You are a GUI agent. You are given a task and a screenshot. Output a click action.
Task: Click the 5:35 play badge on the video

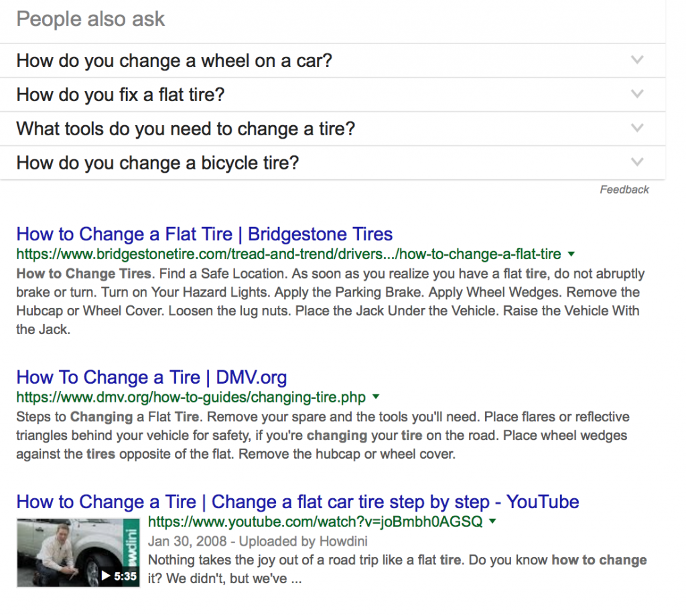(x=119, y=575)
